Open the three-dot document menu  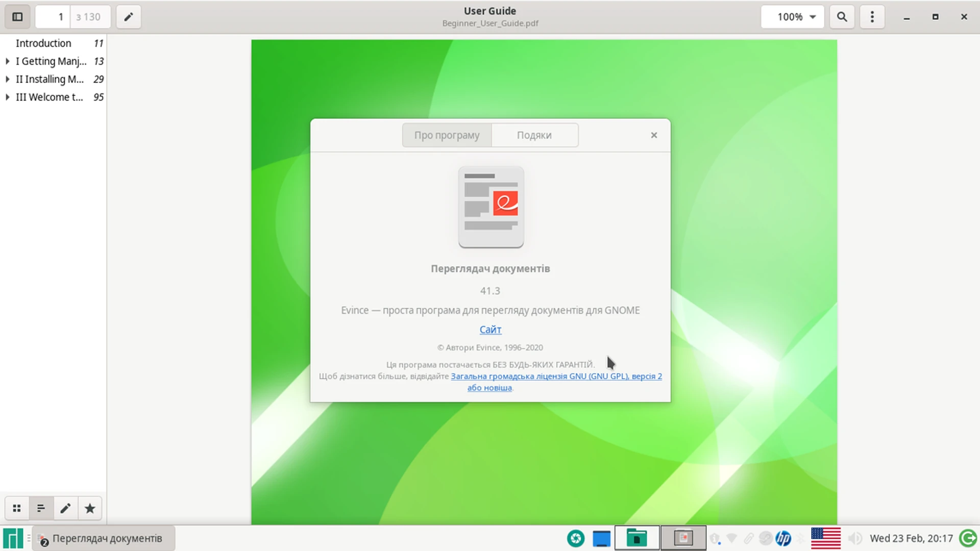[x=872, y=17]
